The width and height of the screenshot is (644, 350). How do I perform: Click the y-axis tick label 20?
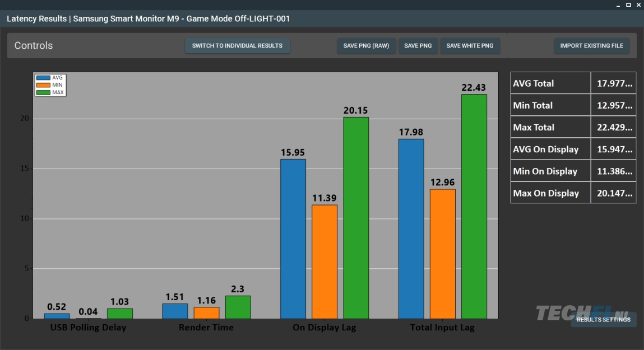(25, 119)
